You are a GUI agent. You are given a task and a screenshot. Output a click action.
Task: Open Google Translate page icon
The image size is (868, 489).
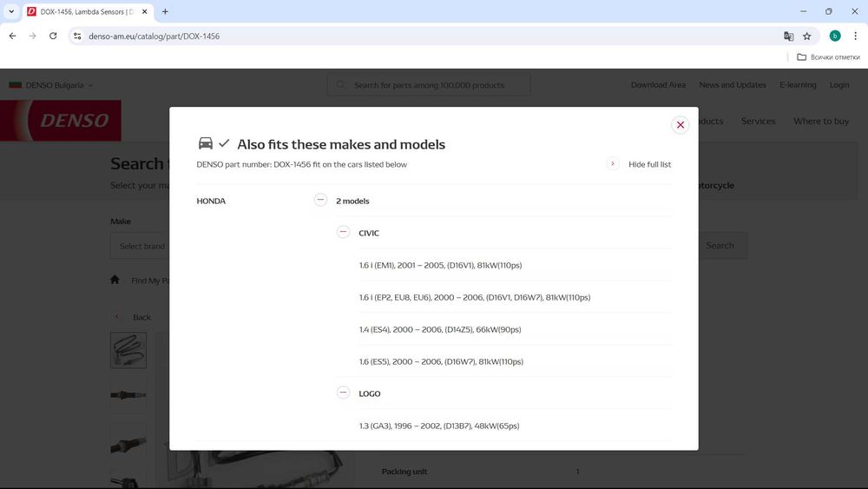[x=788, y=36]
